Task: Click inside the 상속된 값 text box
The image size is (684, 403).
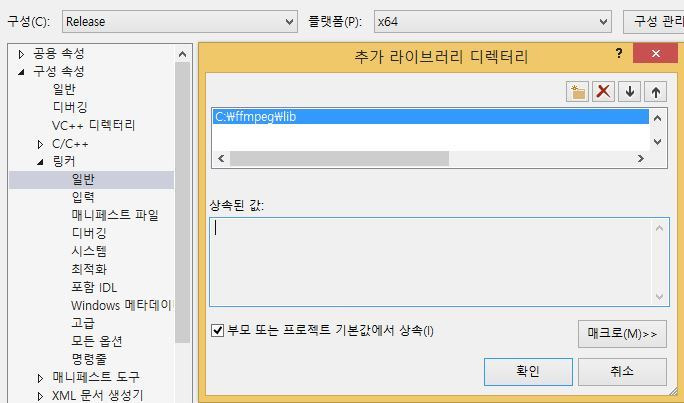Action: 439,262
